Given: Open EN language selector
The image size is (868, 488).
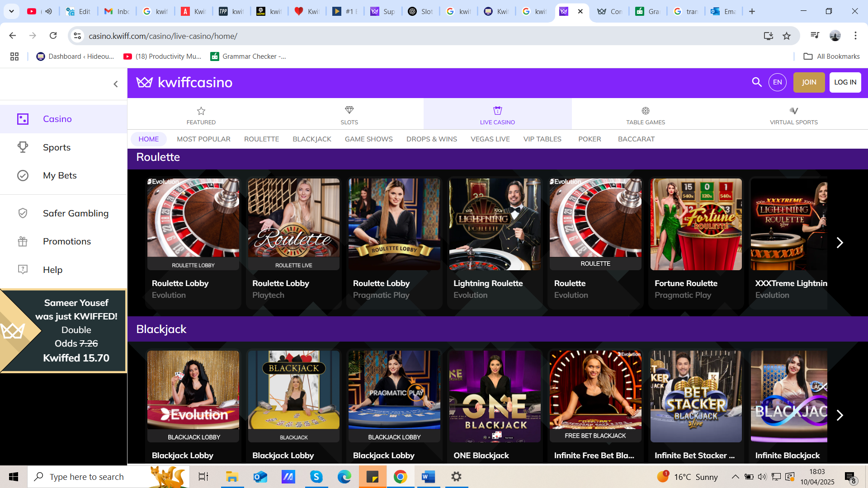Looking at the screenshot, I should tap(778, 82).
